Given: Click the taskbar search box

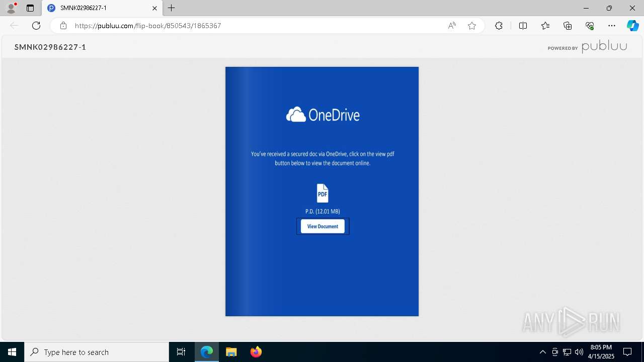Looking at the screenshot, I should (x=97, y=352).
